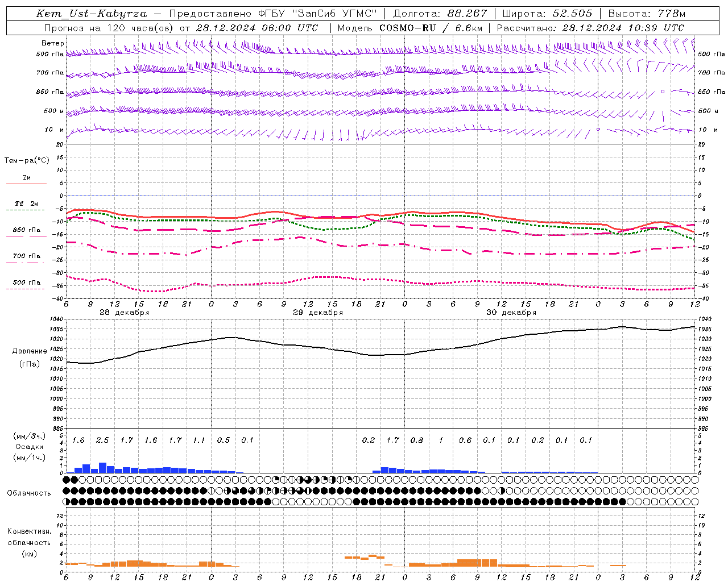The image size is (728, 582).
Task: Click the Осадки precipitation label
Action: 30,447
